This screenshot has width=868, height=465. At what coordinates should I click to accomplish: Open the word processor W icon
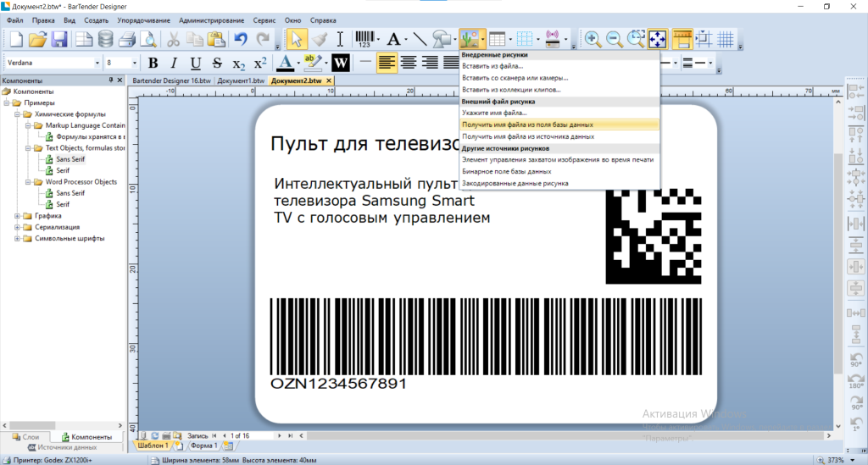[x=341, y=63]
